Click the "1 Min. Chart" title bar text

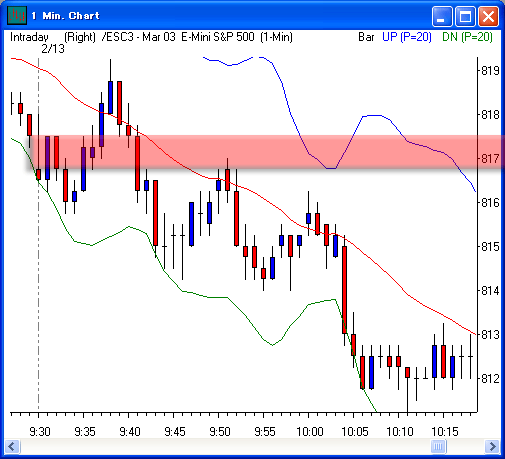click(65, 16)
